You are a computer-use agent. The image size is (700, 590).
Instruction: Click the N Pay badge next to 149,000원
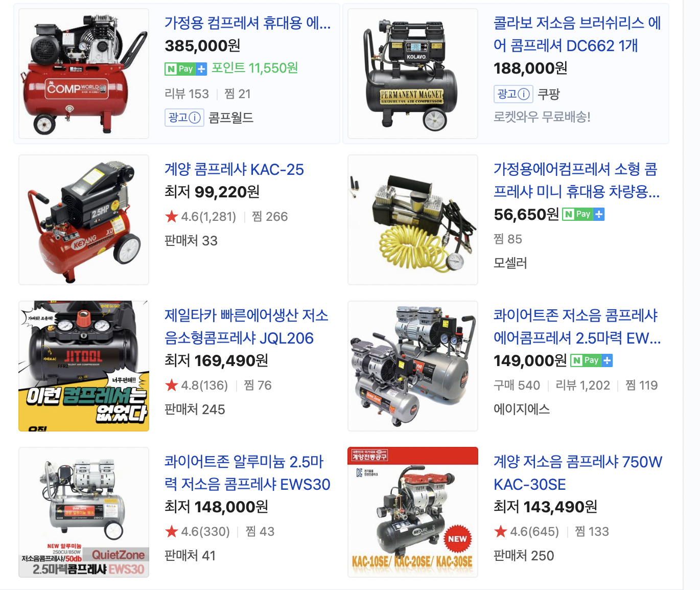point(592,360)
